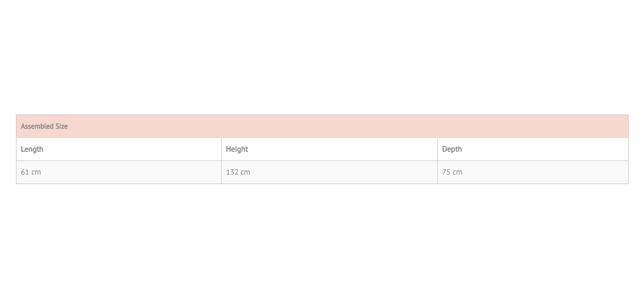The width and height of the screenshot is (644, 302).
Task: Click the number 75 in the Depth value
Action: (447, 172)
